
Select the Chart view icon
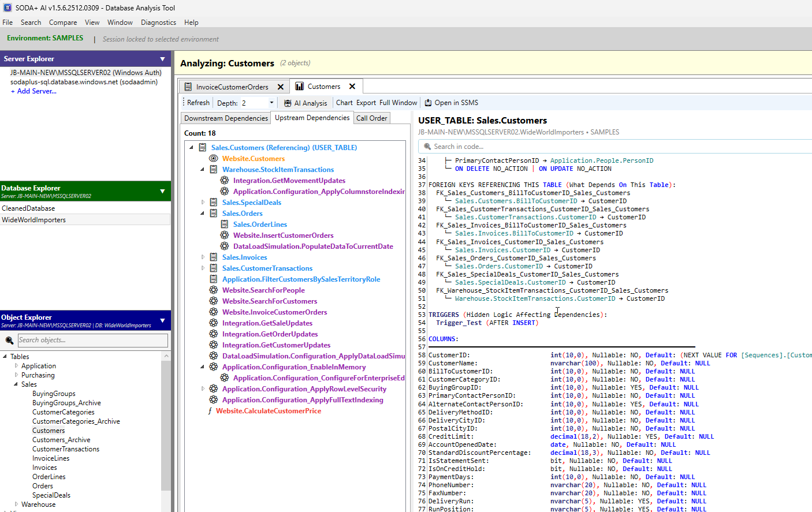tap(344, 102)
